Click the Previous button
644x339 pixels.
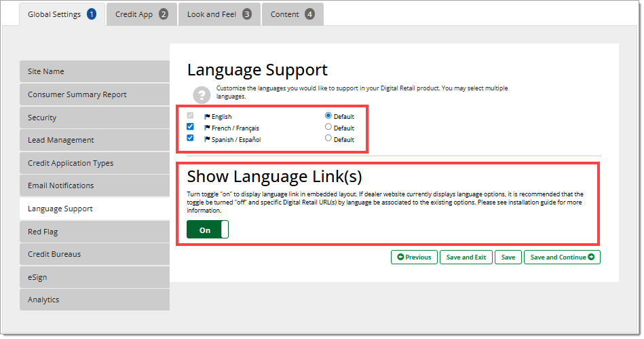[x=414, y=257]
